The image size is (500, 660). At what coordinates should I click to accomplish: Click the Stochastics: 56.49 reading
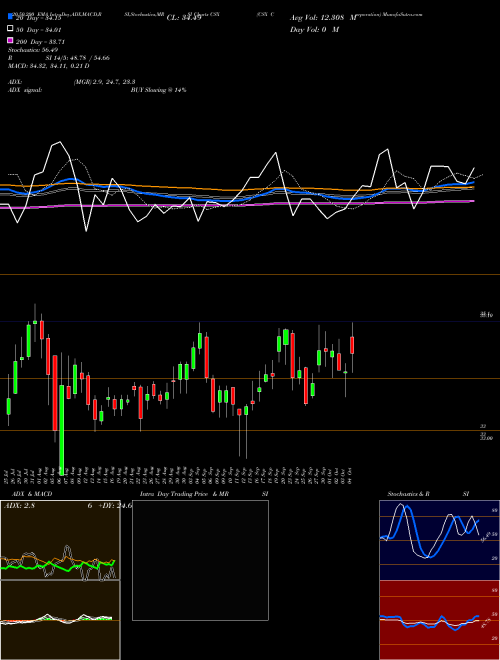pos(33,50)
